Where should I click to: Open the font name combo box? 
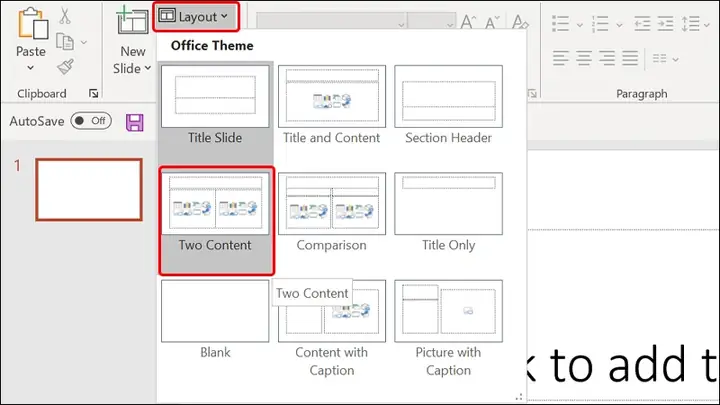coord(332,22)
